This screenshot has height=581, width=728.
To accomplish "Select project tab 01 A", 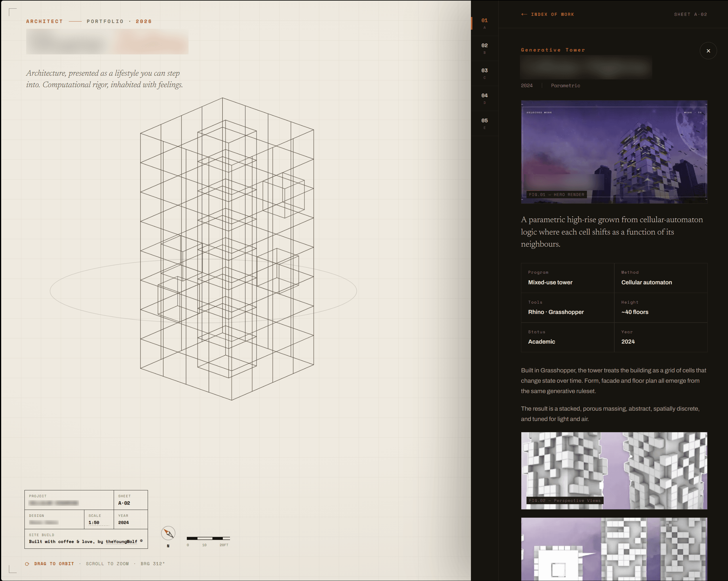I will (484, 23).
